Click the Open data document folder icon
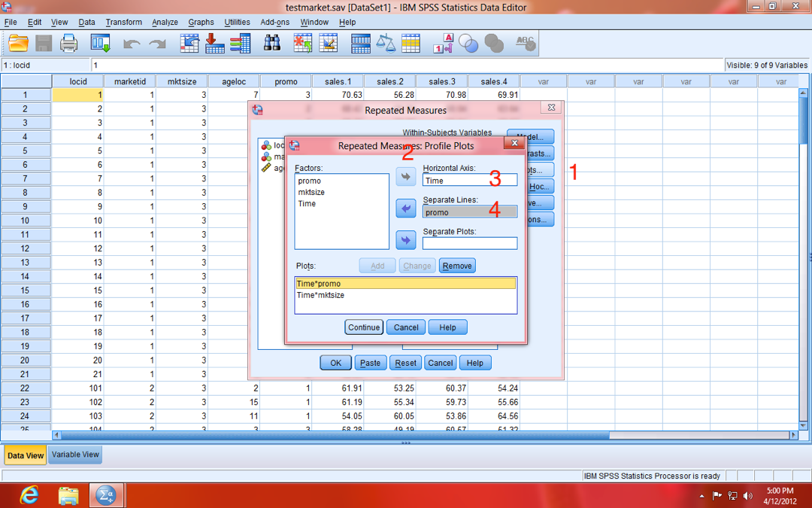This screenshot has width=812, height=508. point(18,44)
